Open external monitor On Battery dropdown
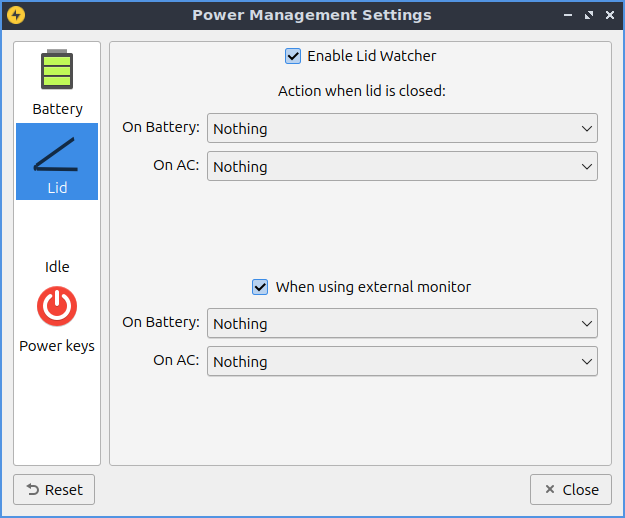The height and width of the screenshot is (518, 625). (401, 323)
